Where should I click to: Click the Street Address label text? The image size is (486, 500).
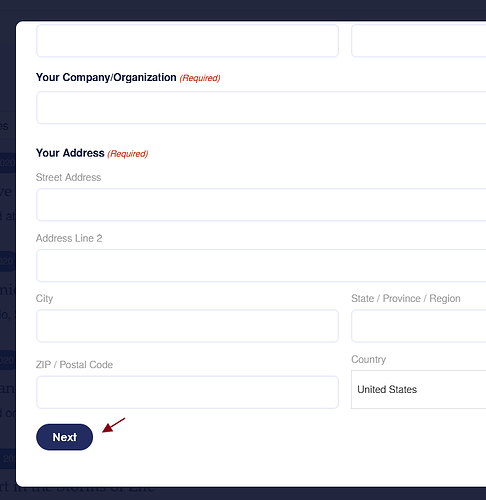[x=68, y=177]
